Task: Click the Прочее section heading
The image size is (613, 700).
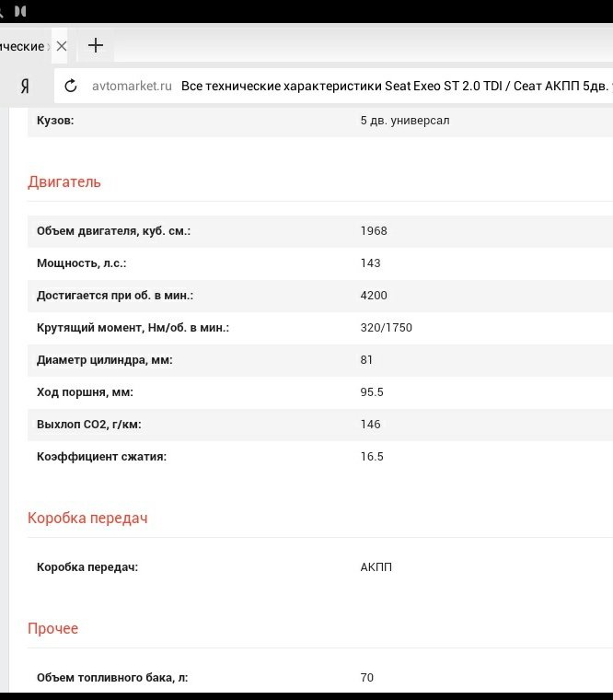Action: click(52, 628)
